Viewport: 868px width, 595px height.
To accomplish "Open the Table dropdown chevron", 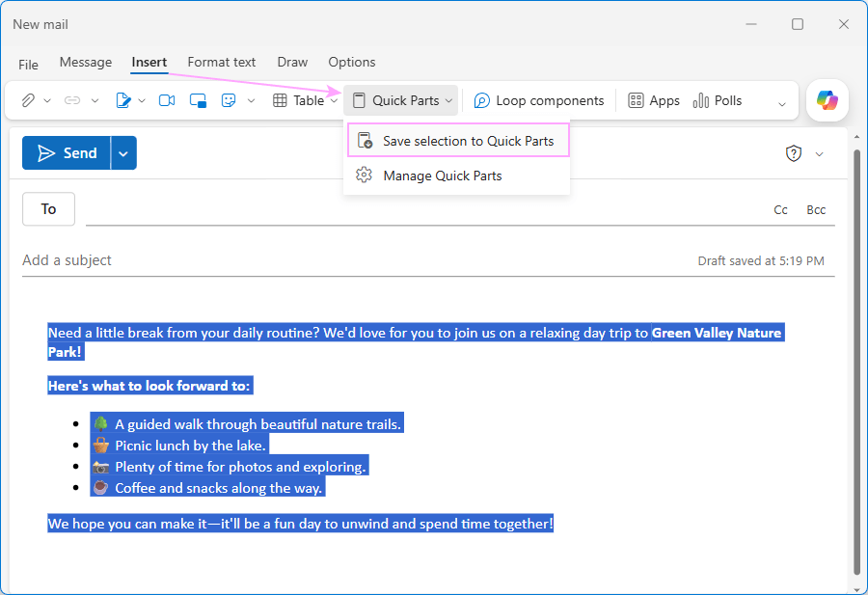I will [x=334, y=100].
